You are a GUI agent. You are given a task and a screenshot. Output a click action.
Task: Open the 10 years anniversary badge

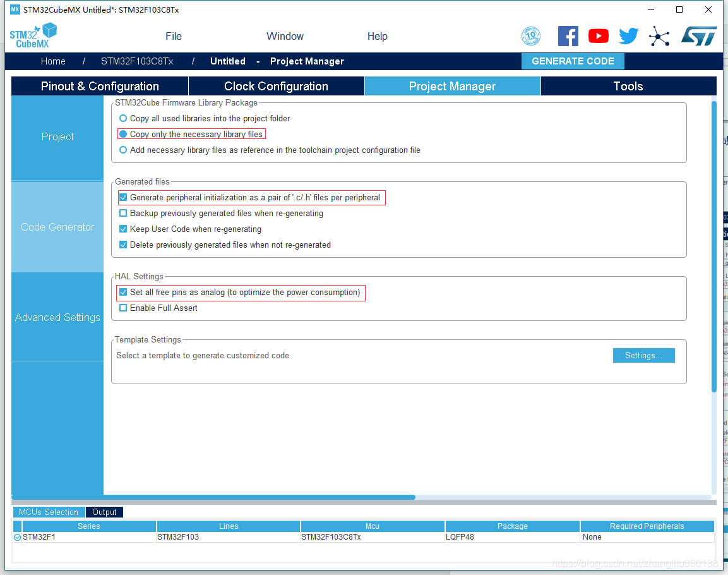531,36
